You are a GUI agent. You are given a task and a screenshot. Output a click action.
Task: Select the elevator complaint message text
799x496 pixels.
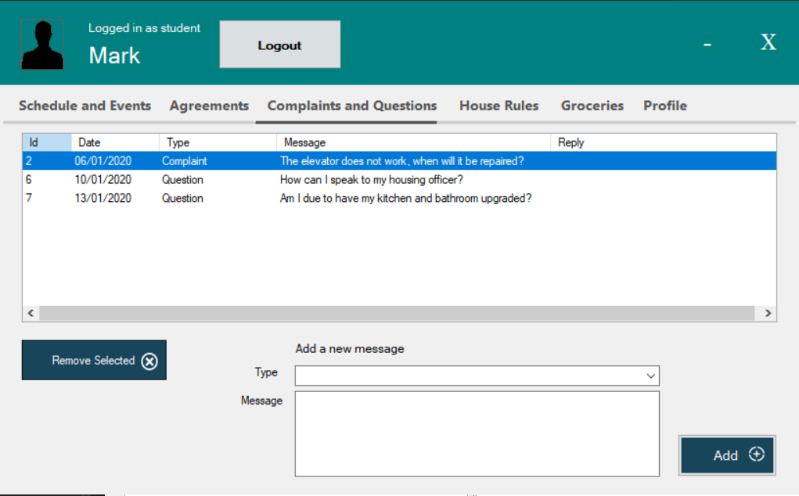point(402,161)
